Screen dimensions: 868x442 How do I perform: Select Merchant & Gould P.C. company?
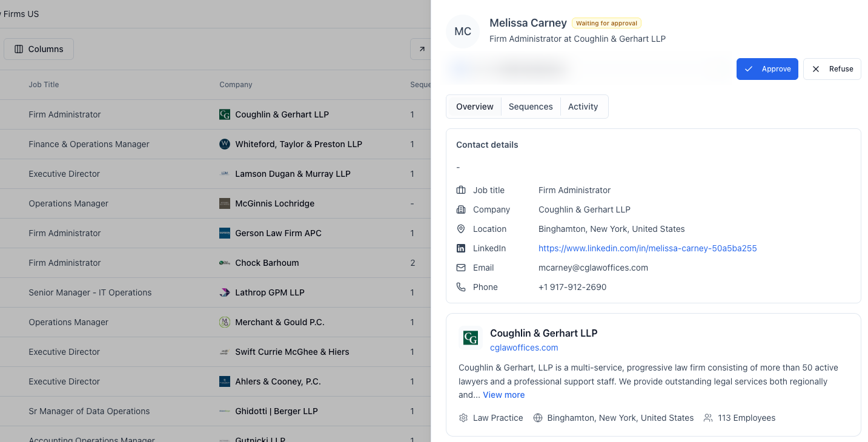point(280,322)
